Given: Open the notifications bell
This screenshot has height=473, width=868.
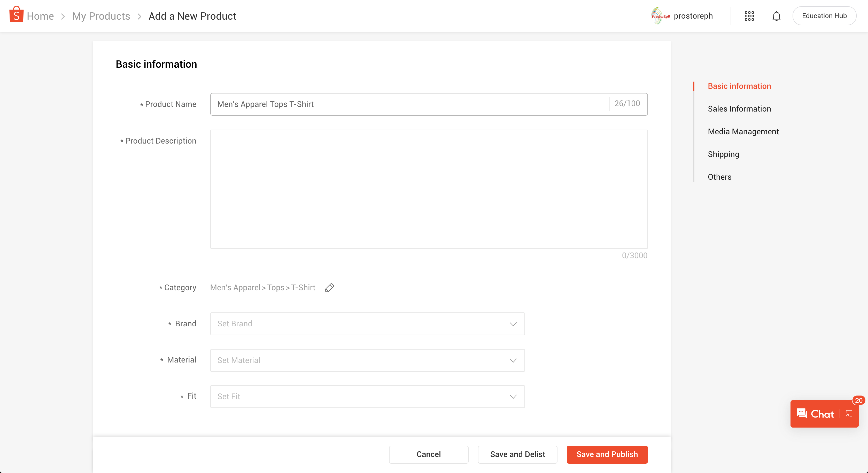Looking at the screenshot, I should click(776, 16).
